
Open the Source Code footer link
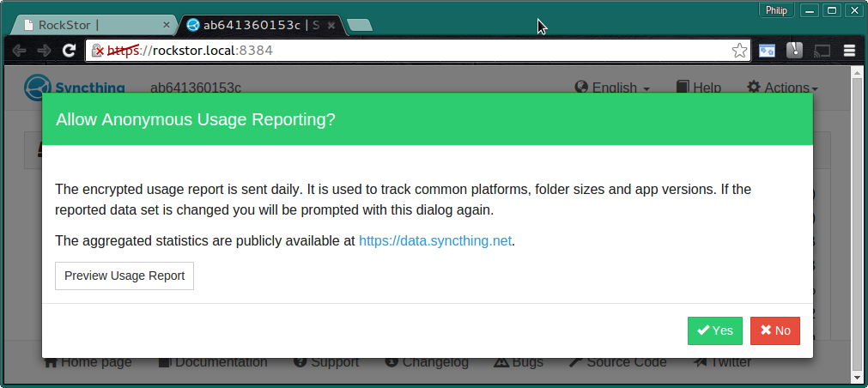point(618,362)
